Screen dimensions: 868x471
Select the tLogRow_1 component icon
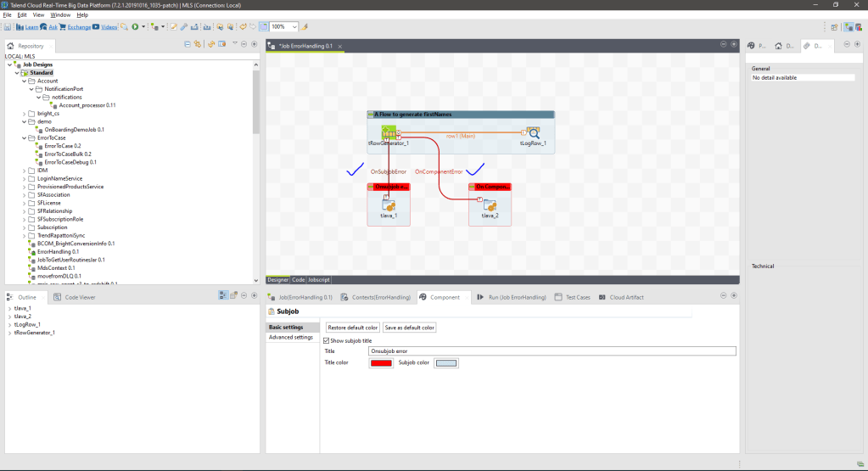533,132
